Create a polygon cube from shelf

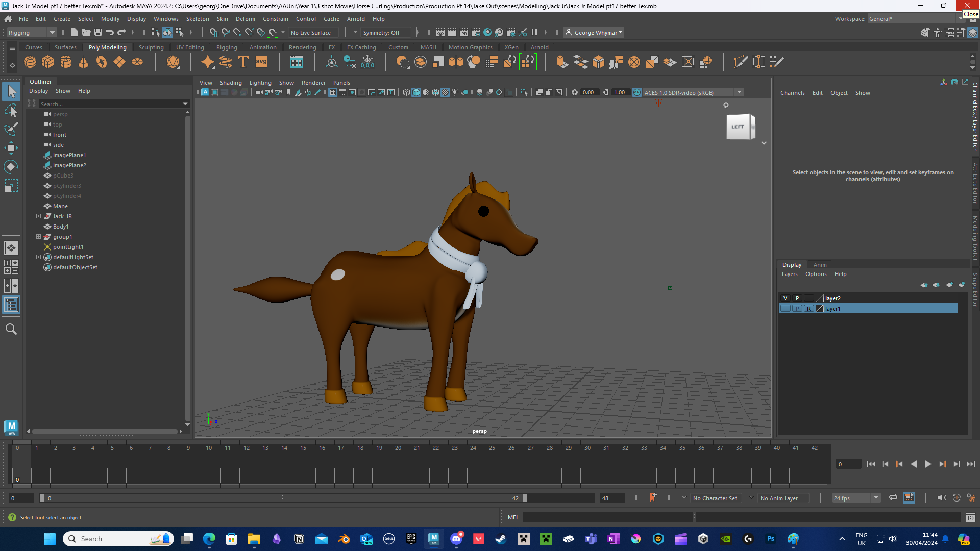[48, 62]
